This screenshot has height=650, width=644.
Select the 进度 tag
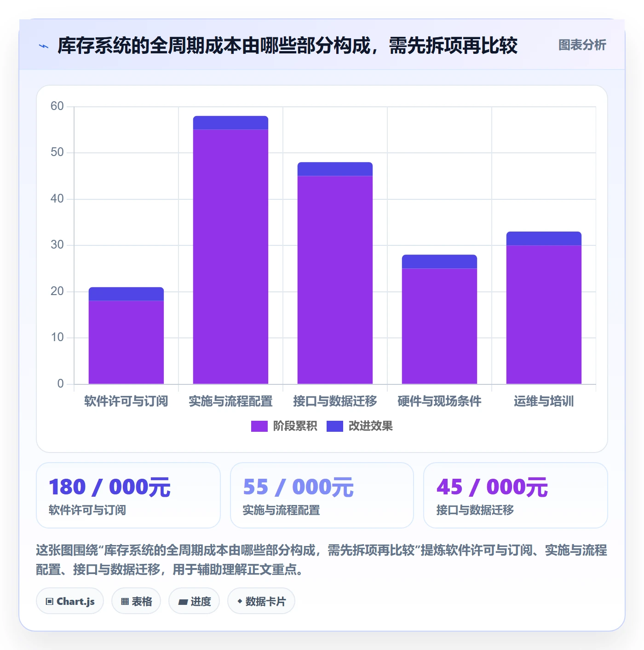(194, 601)
